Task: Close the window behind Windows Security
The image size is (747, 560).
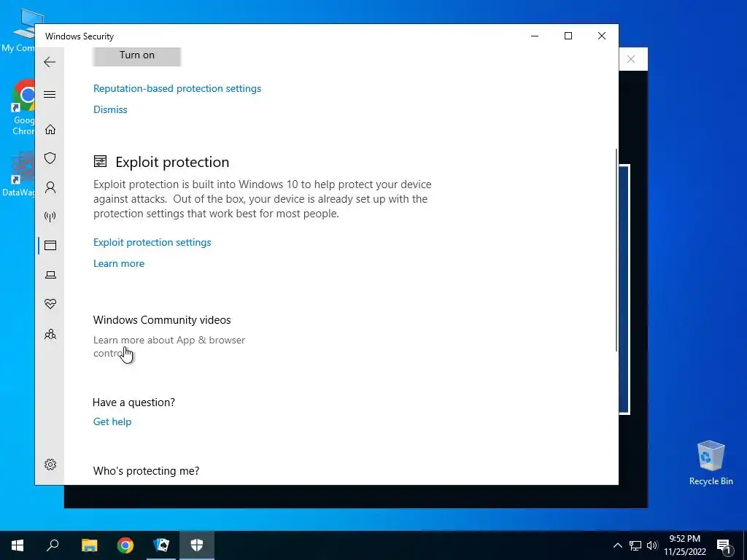Action: click(x=631, y=59)
